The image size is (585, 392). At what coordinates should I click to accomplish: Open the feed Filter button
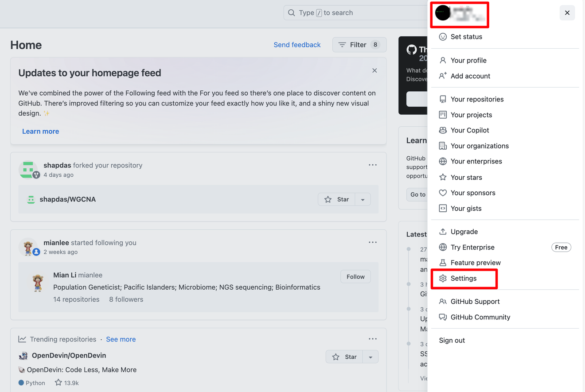coord(359,45)
